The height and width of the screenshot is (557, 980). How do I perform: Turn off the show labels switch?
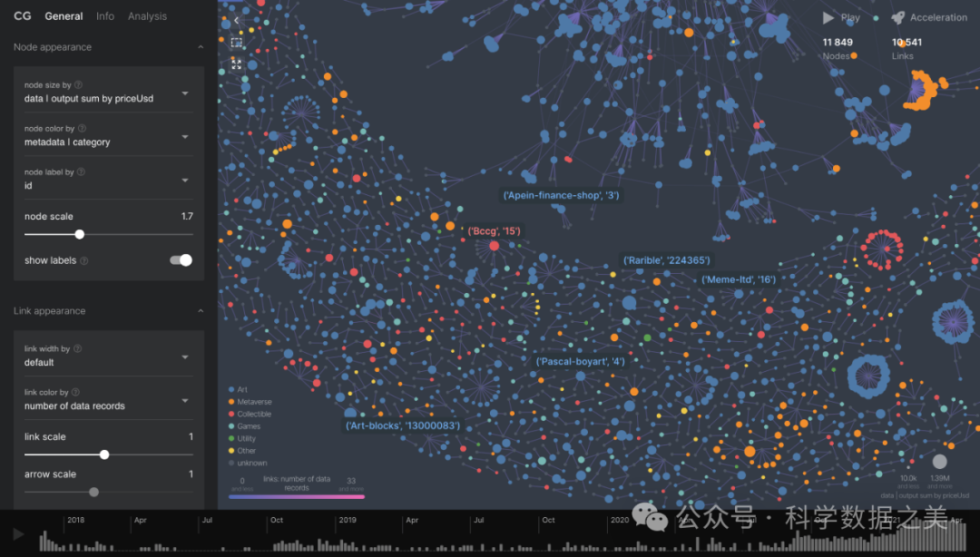point(181,260)
